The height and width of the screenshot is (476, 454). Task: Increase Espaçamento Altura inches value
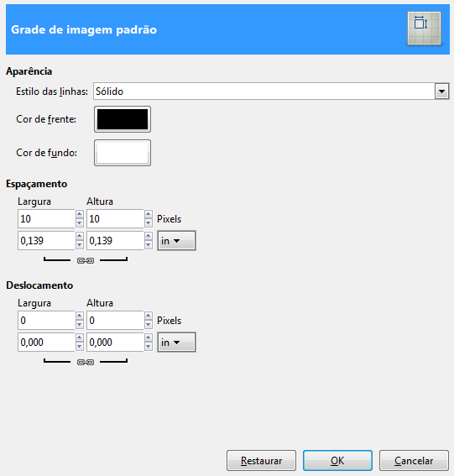[x=149, y=236]
